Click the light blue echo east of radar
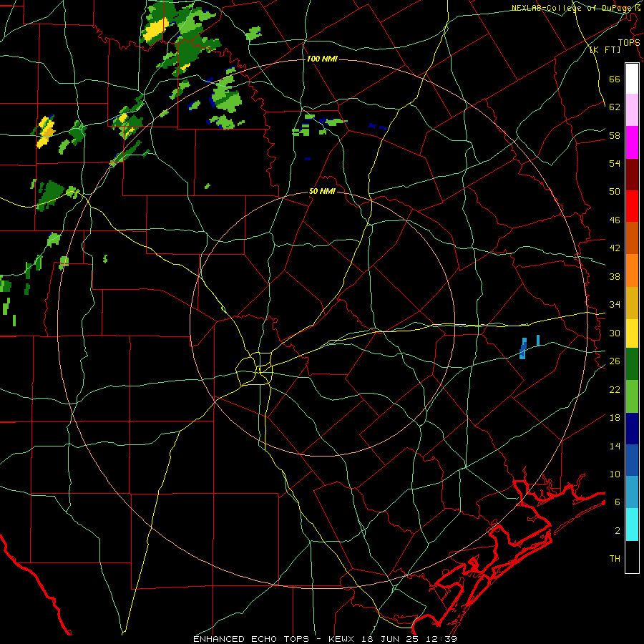 [x=523, y=348]
